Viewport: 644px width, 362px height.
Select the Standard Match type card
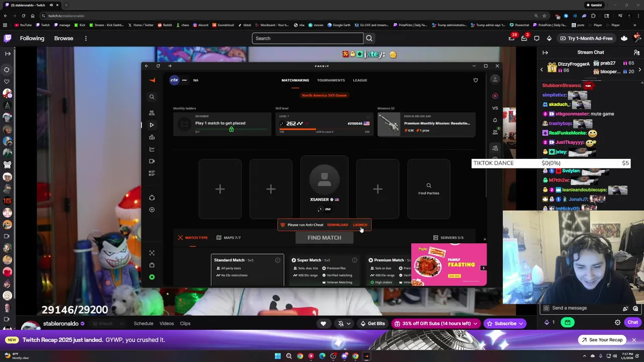pyautogui.click(x=247, y=270)
